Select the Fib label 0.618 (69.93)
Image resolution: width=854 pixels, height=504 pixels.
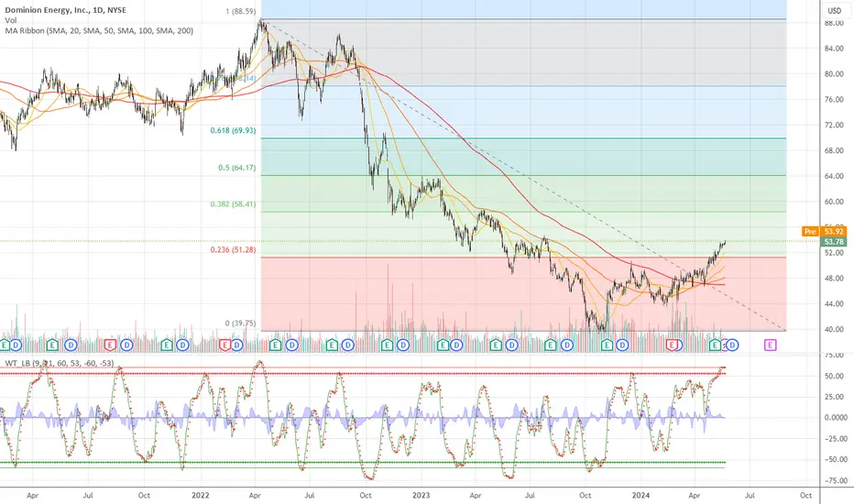tap(233, 130)
